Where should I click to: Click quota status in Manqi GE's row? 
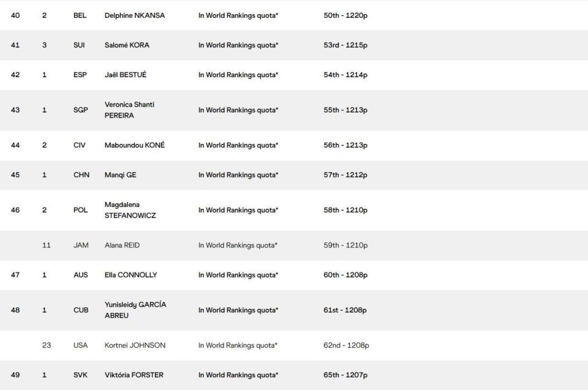238,175
